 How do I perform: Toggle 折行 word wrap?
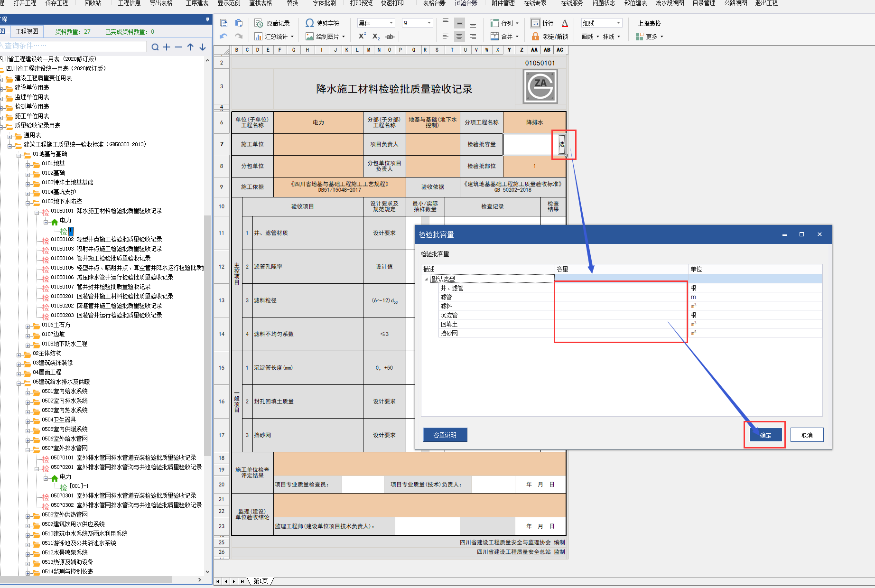click(542, 23)
